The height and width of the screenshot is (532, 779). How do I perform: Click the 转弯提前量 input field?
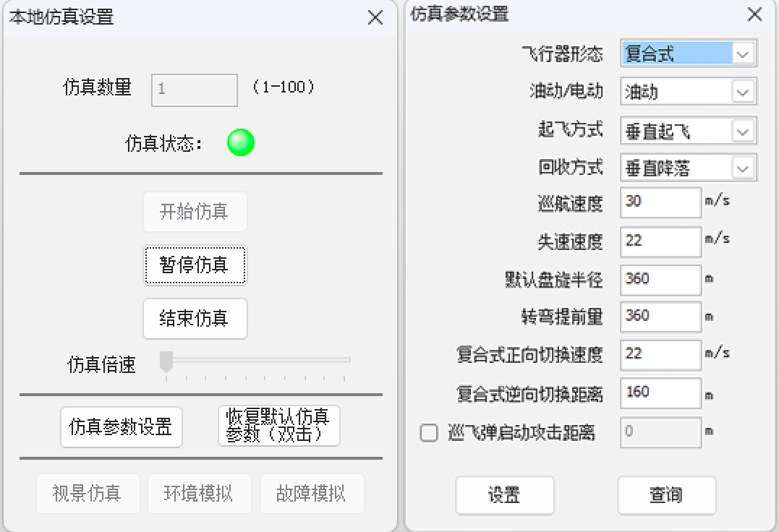coord(660,317)
